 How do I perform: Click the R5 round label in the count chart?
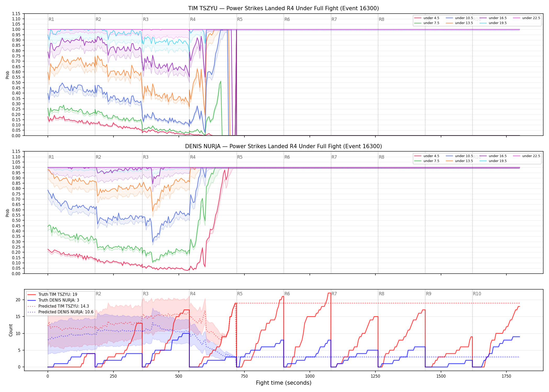coord(240,294)
